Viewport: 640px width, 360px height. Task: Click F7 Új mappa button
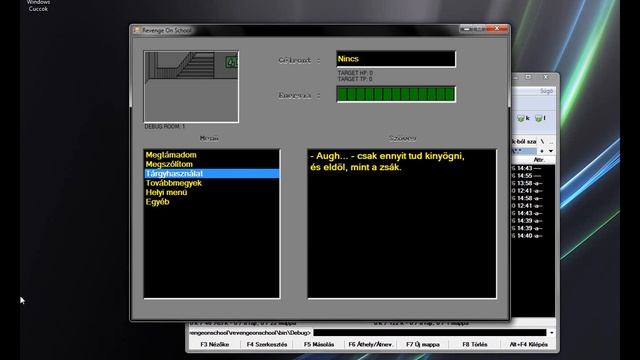point(423,344)
